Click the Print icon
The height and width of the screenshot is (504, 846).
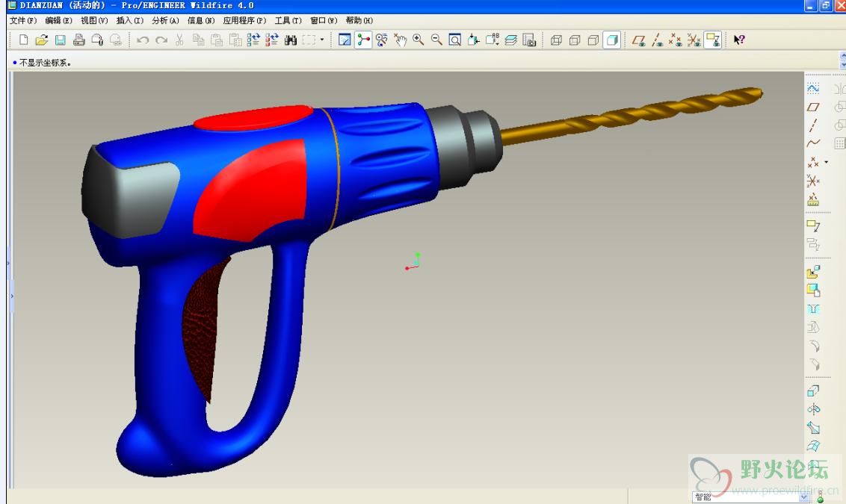79,40
